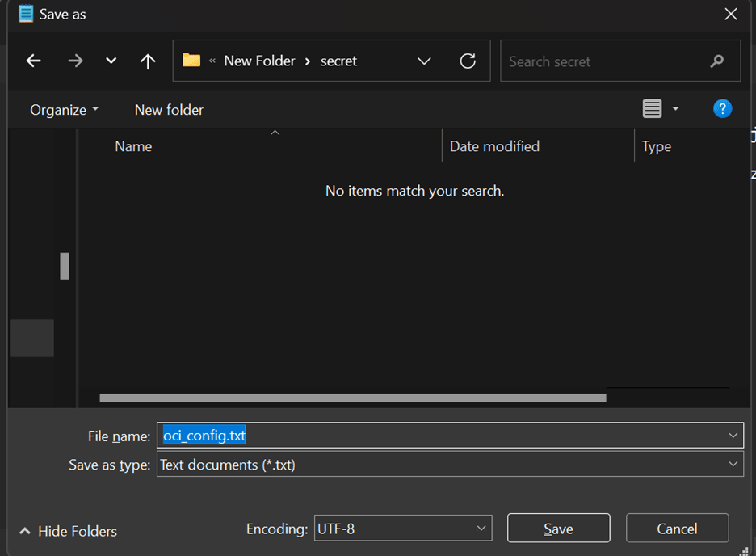Open Encoding UTF-8 dropdown
This screenshot has width=756, height=556.
pyautogui.click(x=403, y=529)
